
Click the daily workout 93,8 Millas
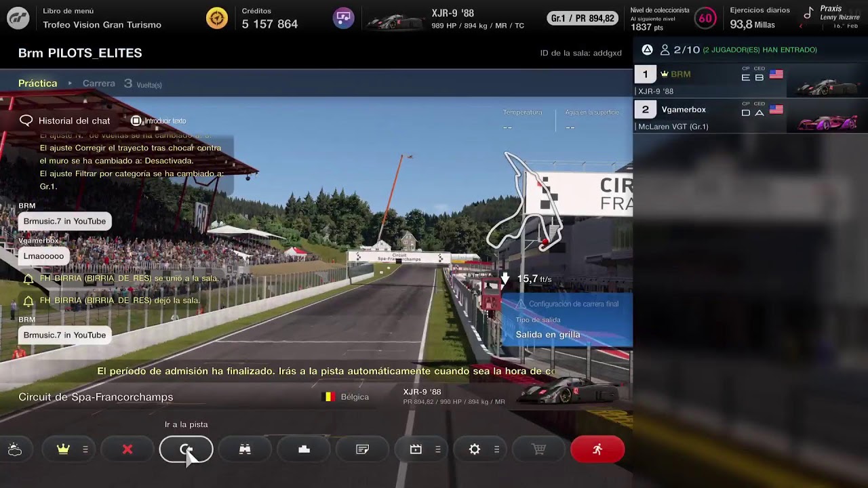pos(752,24)
